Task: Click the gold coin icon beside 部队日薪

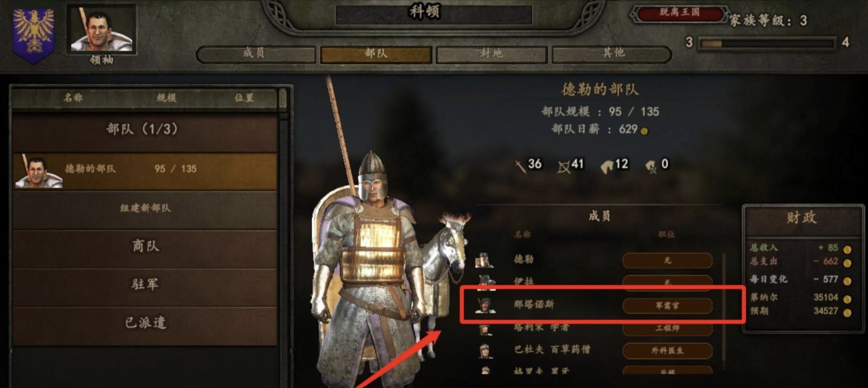Action: [644, 131]
